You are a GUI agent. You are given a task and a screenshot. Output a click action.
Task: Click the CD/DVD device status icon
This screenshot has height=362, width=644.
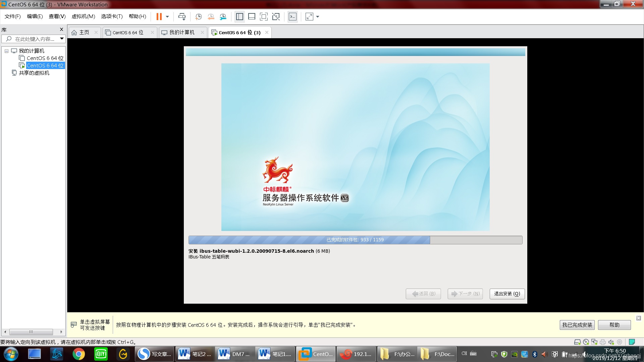(586, 342)
